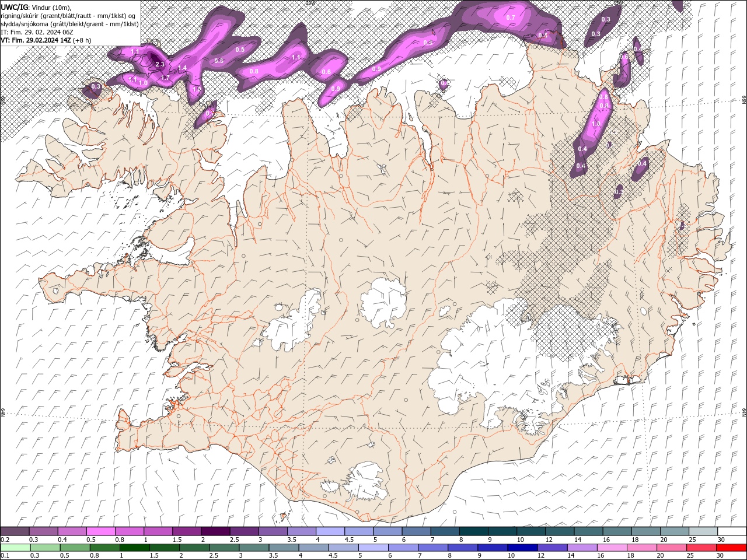Choose the deep blue 10–12 rain swatch
747x560 pixels.
[521, 548]
